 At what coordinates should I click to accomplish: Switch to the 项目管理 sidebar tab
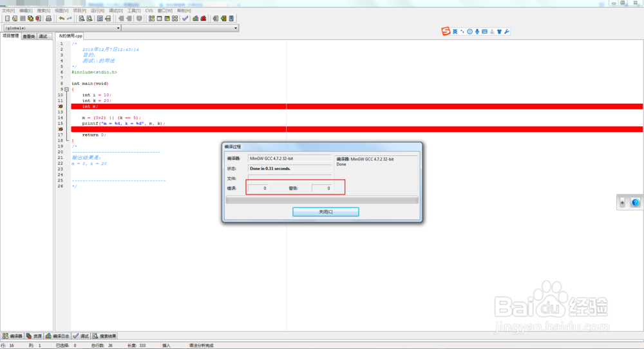[x=11, y=36]
